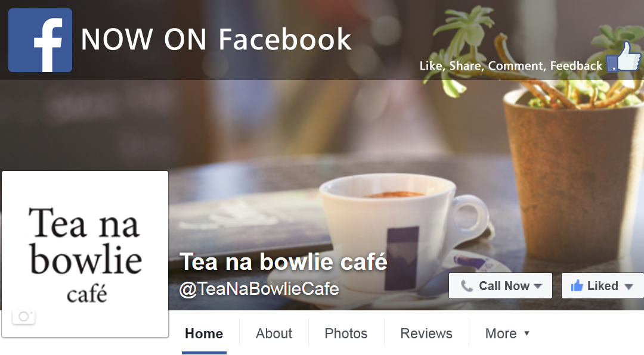Click the @TeaNaBowlieCafe username
The width and height of the screenshot is (644, 355).
click(x=259, y=289)
